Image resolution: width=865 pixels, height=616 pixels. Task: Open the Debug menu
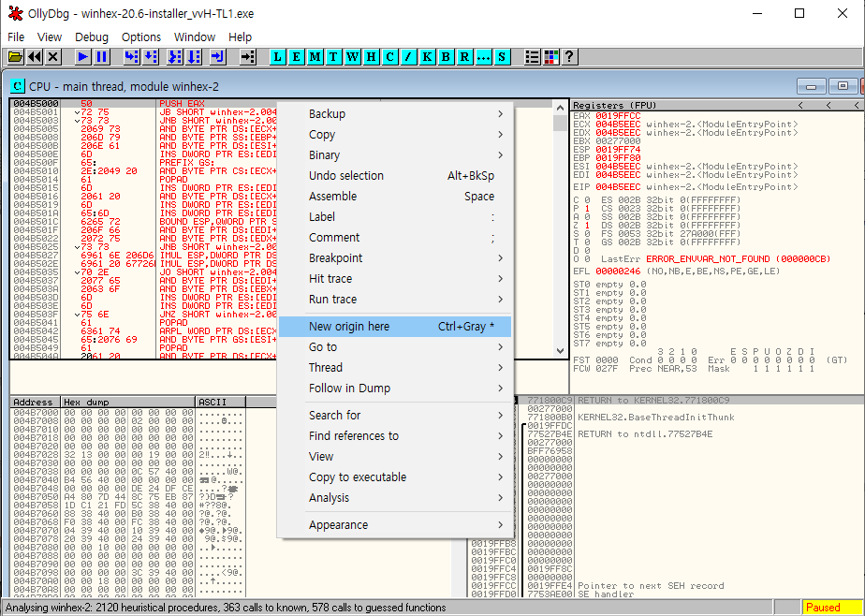point(92,37)
